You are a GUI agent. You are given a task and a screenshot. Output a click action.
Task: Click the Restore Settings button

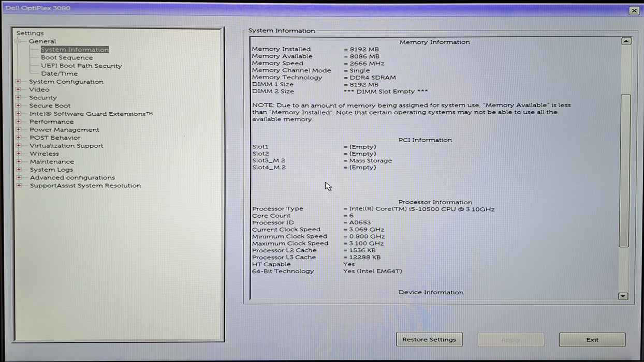tap(429, 340)
